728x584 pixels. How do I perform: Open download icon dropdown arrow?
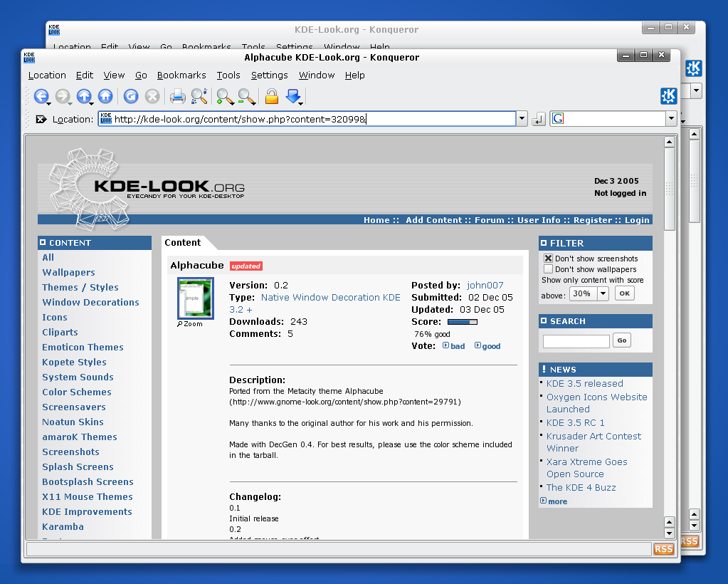coord(301,103)
